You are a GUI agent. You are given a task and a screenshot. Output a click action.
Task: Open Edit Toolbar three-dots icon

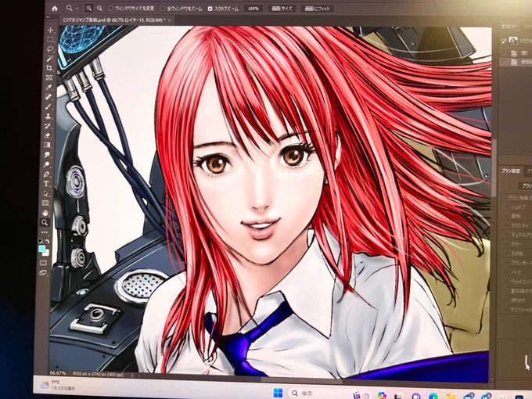(45, 232)
